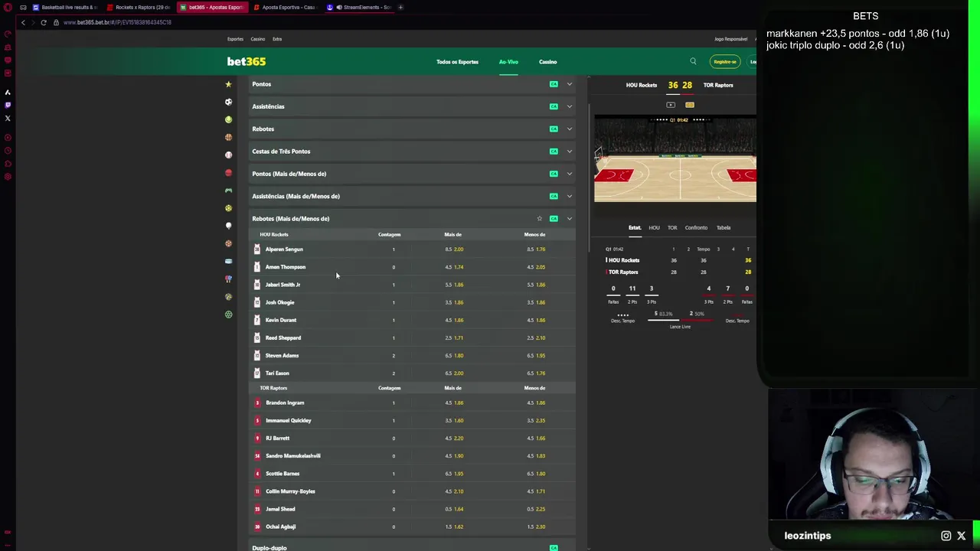Select esports gamepad icon in sidebar
This screenshot has width=980, height=551.
(228, 191)
